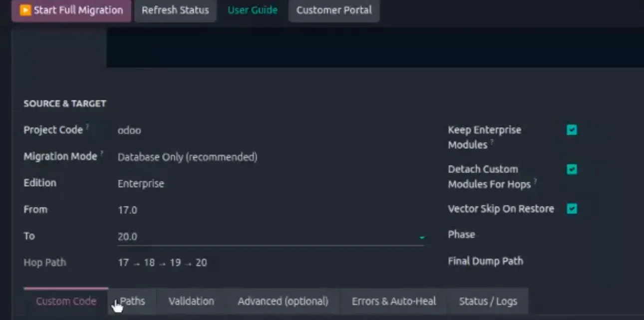The width and height of the screenshot is (644, 320).
Task: Click the 'Final Dump Path' label
Action: click(485, 261)
